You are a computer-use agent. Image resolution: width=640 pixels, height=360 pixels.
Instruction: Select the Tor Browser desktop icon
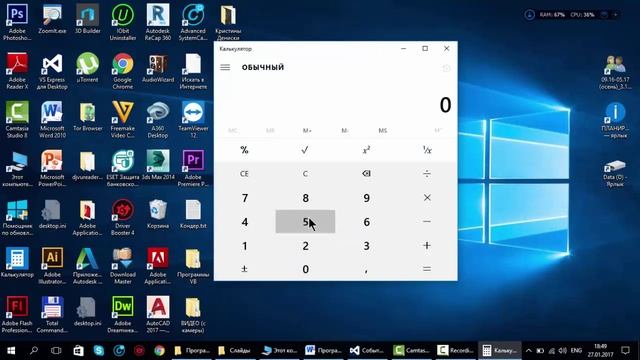click(x=87, y=117)
